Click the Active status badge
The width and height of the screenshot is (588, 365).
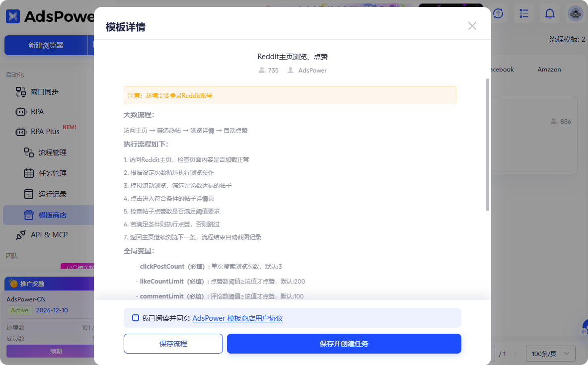(19, 310)
